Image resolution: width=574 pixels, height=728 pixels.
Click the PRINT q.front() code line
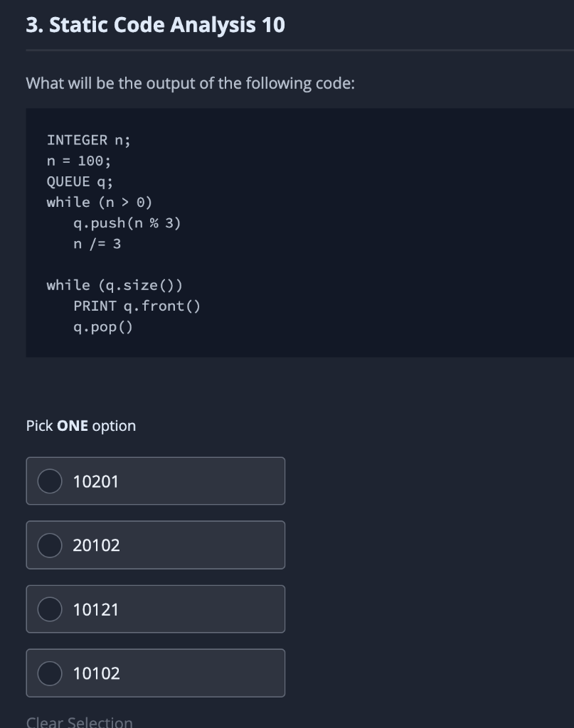pos(137,306)
